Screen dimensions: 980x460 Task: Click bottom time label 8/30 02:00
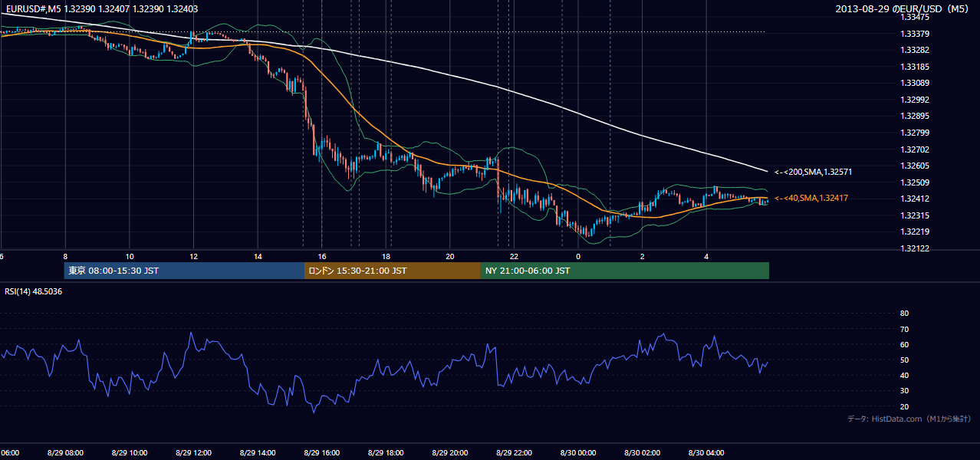click(x=642, y=452)
